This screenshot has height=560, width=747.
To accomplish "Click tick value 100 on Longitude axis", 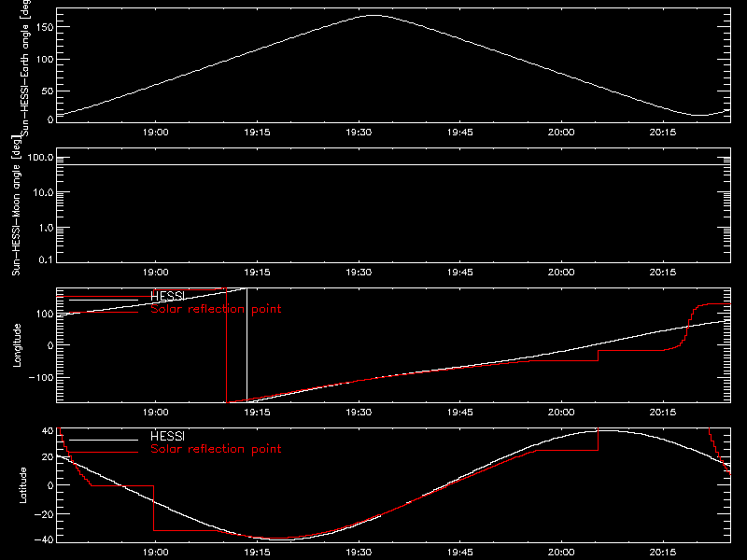I will click(44, 314).
